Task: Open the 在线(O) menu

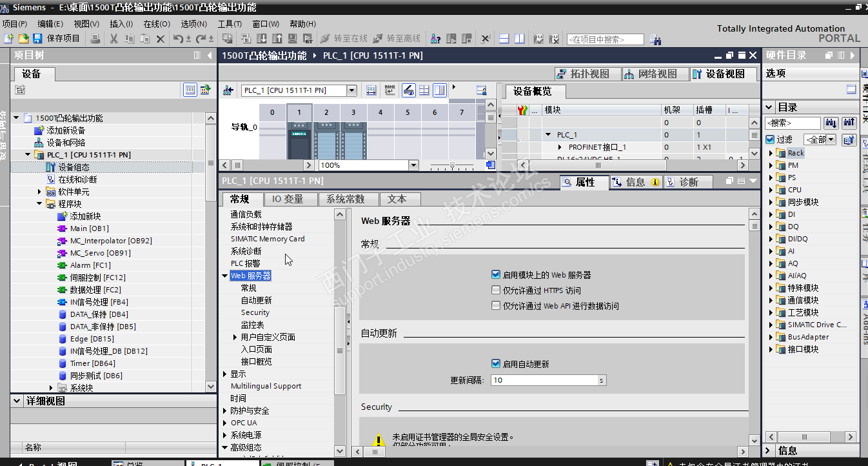Action: 156,24
